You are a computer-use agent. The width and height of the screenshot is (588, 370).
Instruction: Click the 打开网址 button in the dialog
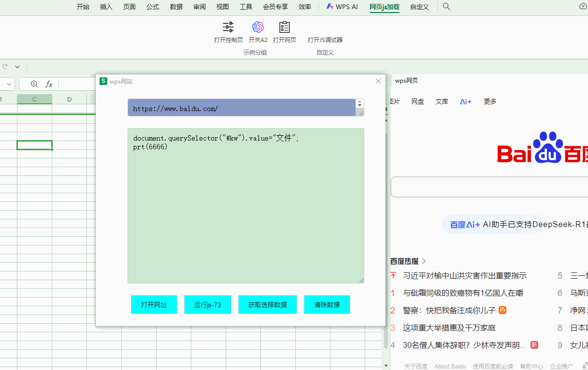coord(154,305)
